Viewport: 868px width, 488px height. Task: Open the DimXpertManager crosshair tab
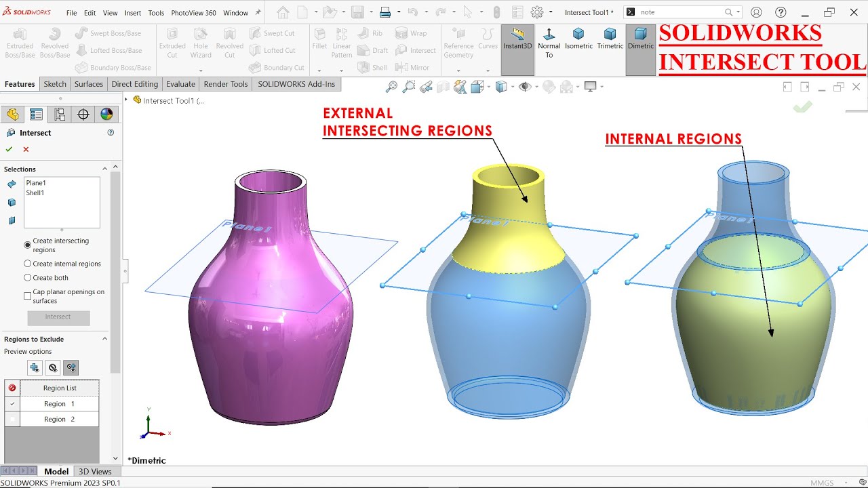[x=83, y=114]
